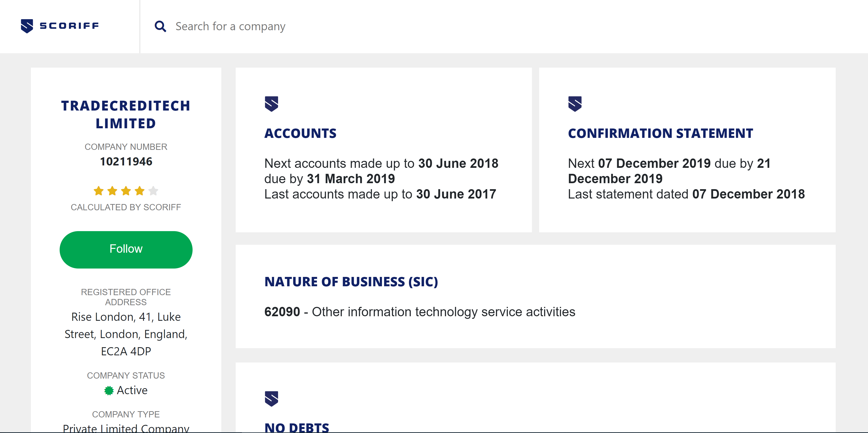868x433 pixels.
Task: Click the green Active status badge icon
Action: click(x=109, y=391)
